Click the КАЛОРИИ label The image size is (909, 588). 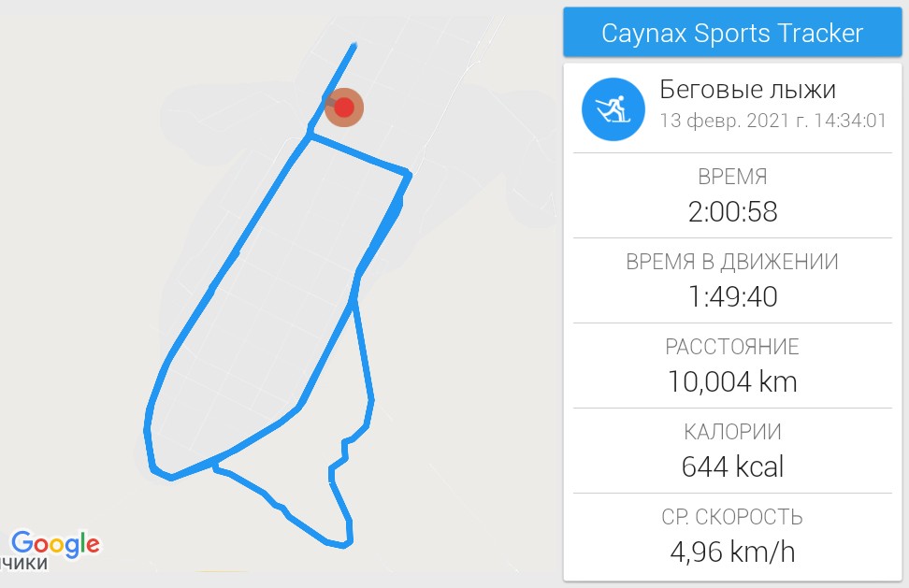[x=732, y=432]
